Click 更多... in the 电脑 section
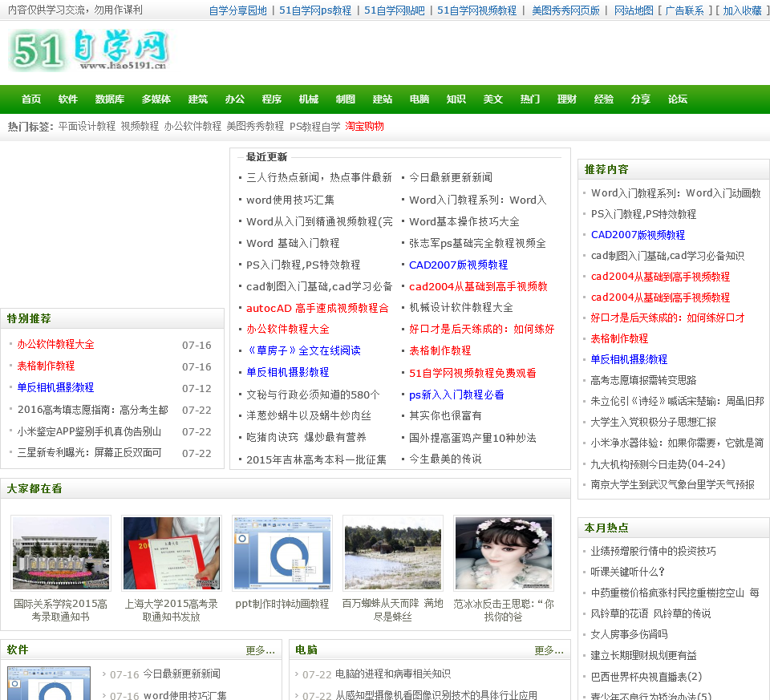 549,650
